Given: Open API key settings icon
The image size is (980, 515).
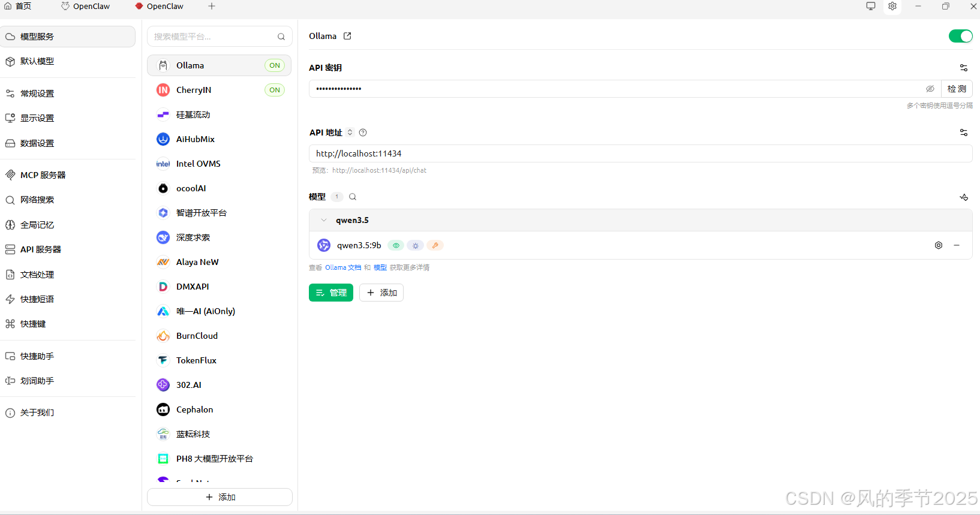Looking at the screenshot, I should point(963,68).
